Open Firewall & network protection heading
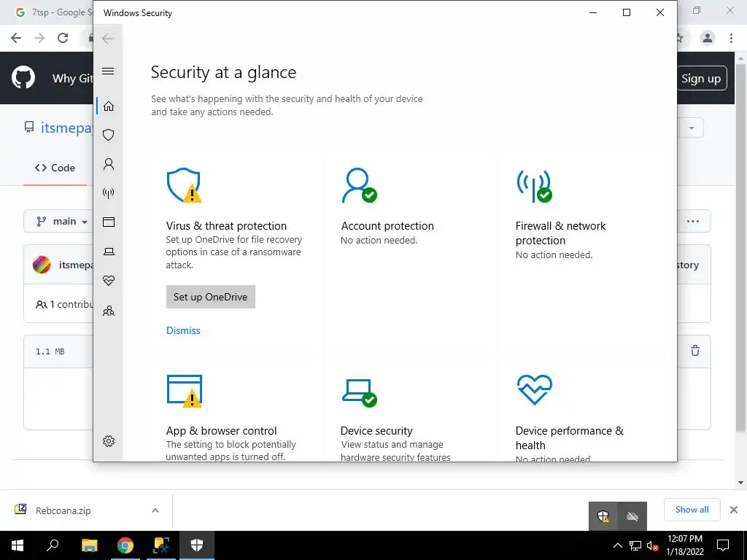This screenshot has height=560, width=747. (561, 233)
